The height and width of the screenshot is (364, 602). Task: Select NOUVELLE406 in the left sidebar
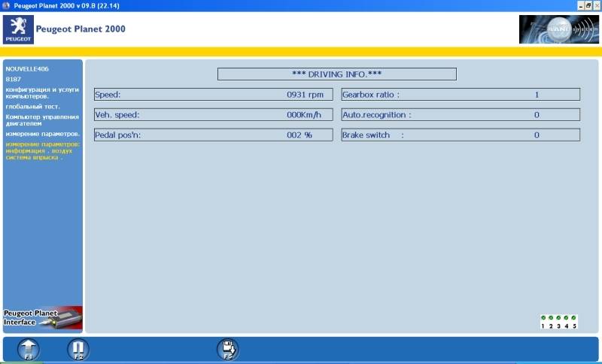pyautogui.click(x=27, y=68)
